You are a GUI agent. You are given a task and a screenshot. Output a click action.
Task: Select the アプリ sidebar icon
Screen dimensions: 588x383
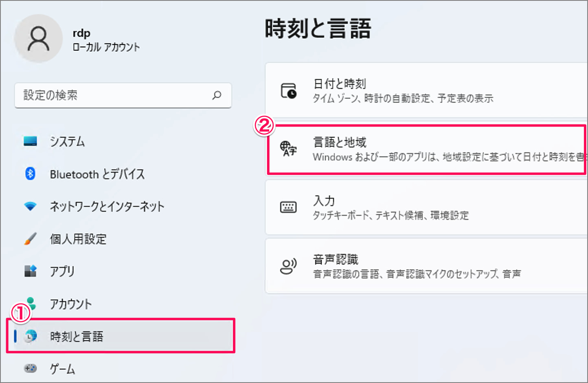pos(30,271)
